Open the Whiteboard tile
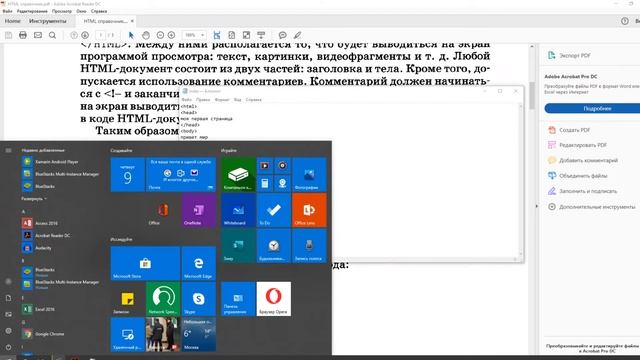Screen dimensions: 640x360 (238, 210)
